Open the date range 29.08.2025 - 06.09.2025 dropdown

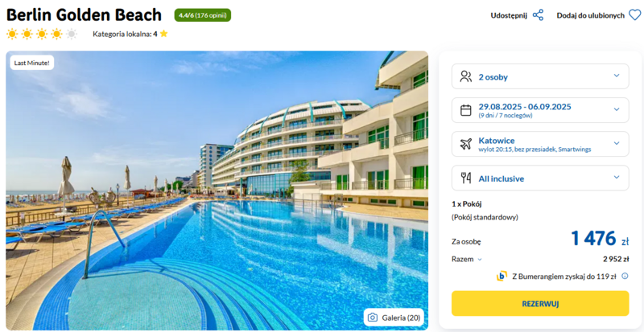540,110
